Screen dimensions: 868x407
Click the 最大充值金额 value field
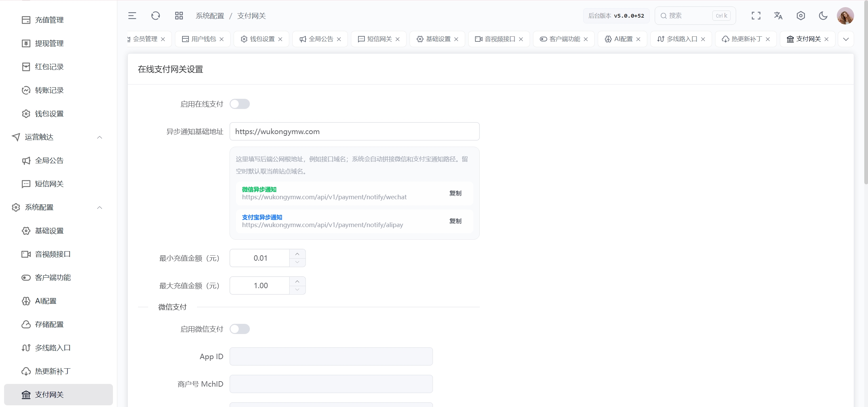pos(260,285)
